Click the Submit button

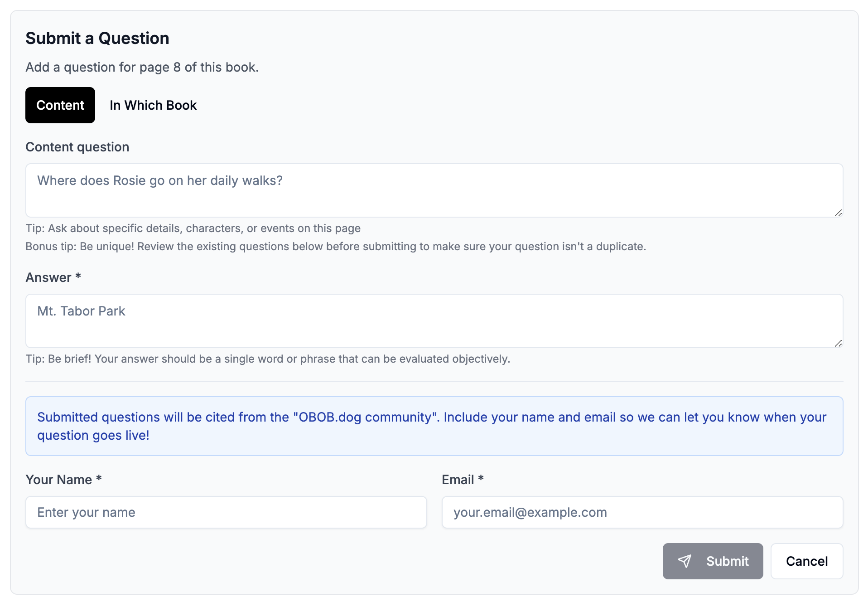pyautogui.click(x=713, y=561)
